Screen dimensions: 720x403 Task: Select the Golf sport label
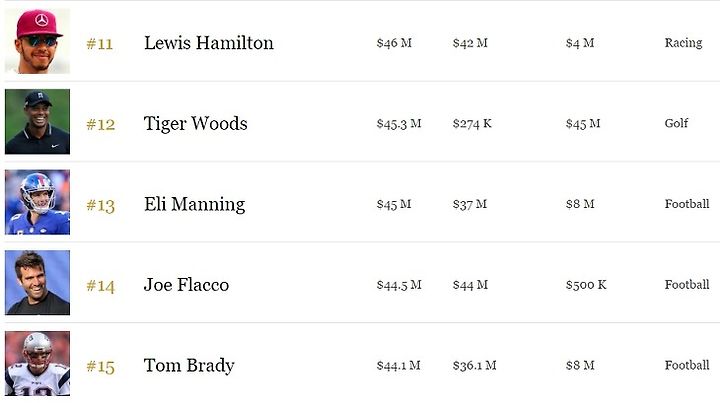point(676,123)
